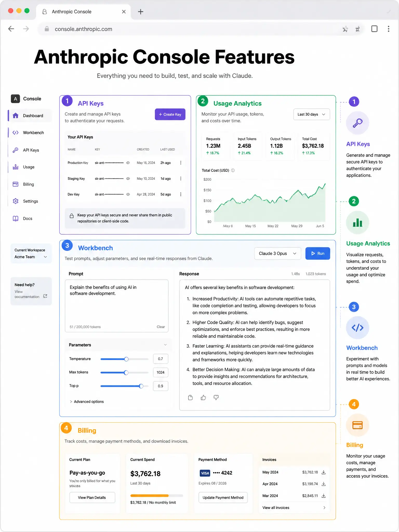Collapse the Parameters section
This screenshot has height=532, width=399.
click(x=165, y=345)
